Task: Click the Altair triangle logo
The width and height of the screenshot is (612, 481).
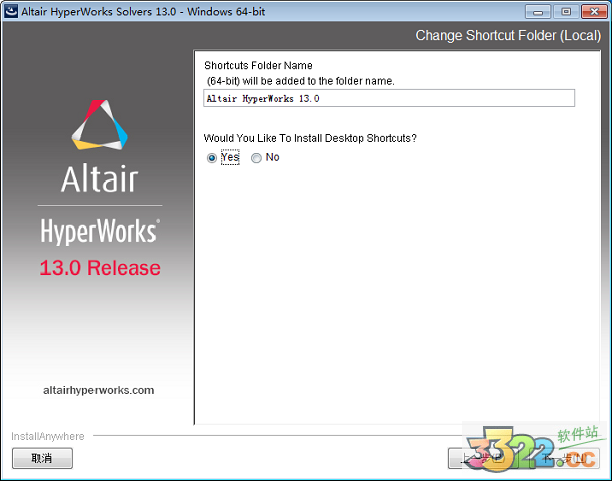Action: [100, 125]
